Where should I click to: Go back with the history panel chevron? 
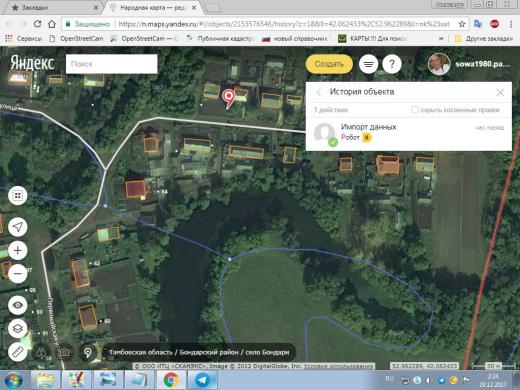(x=319, y=92)
